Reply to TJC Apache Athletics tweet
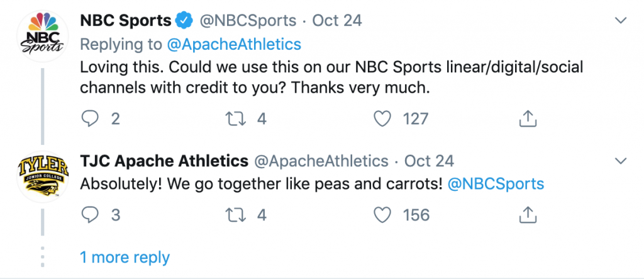 (x=90, y=215)
